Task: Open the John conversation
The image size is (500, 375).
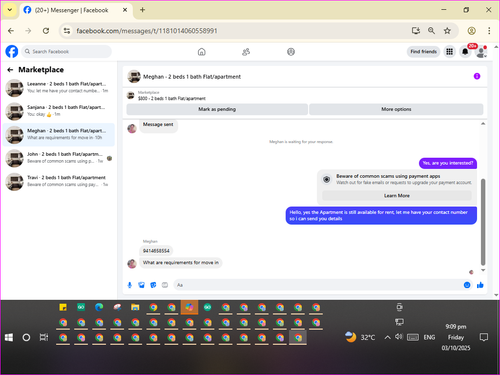Action: (x=59, y=158)
